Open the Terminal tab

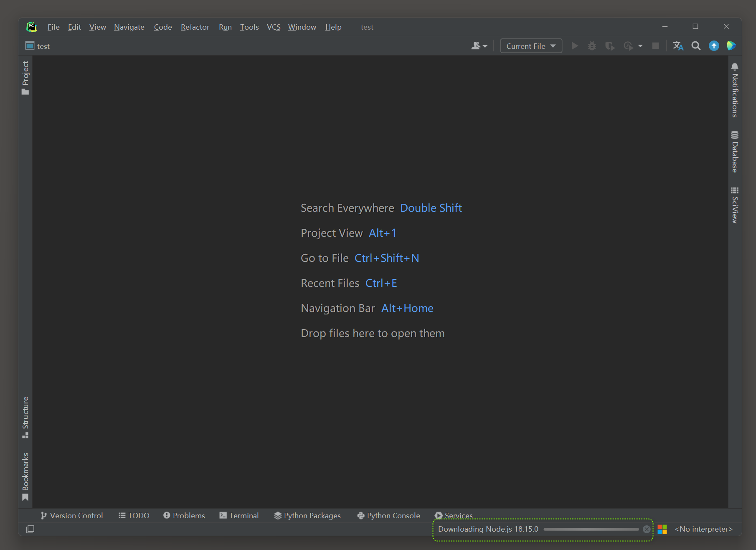239,515
